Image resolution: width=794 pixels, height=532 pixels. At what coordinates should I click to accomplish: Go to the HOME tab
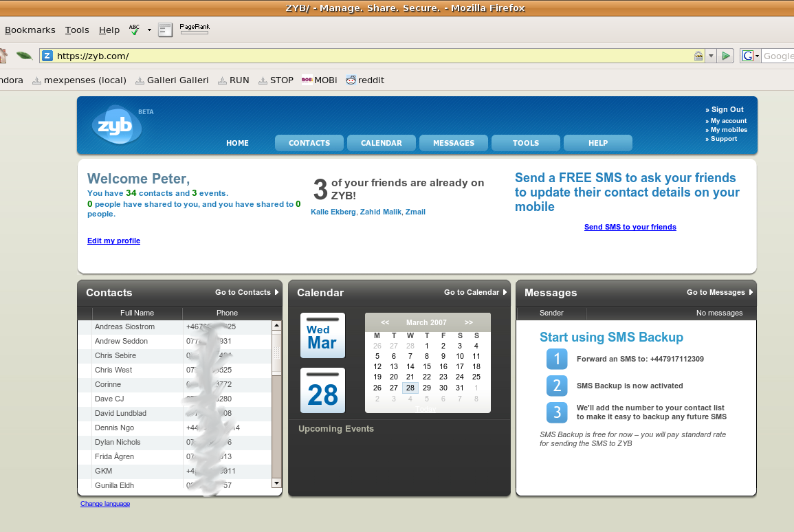point(237,143)
